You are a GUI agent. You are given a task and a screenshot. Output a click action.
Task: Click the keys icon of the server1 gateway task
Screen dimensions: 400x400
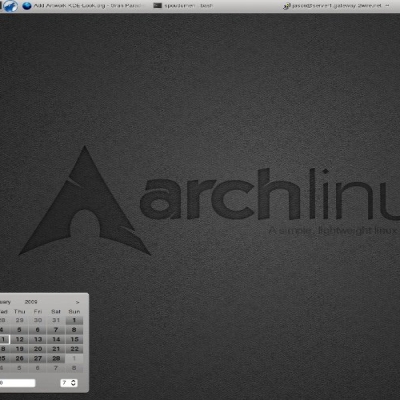tap(286, 6)
